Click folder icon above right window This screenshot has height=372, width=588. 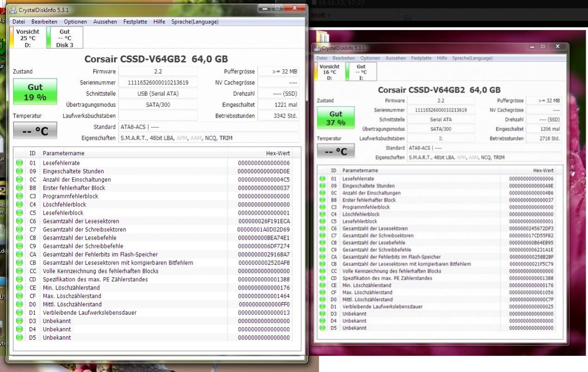coord(323,37)
